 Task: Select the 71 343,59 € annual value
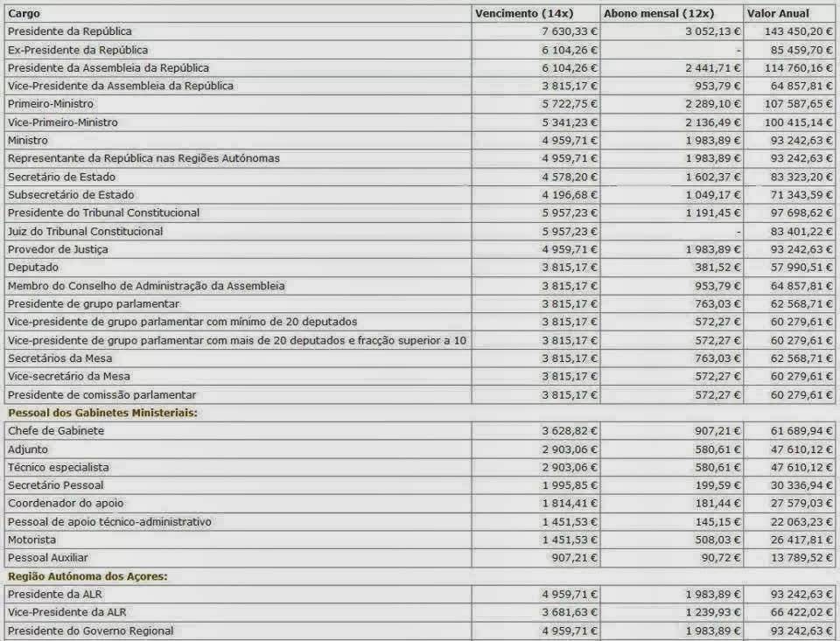click(801, 195)
